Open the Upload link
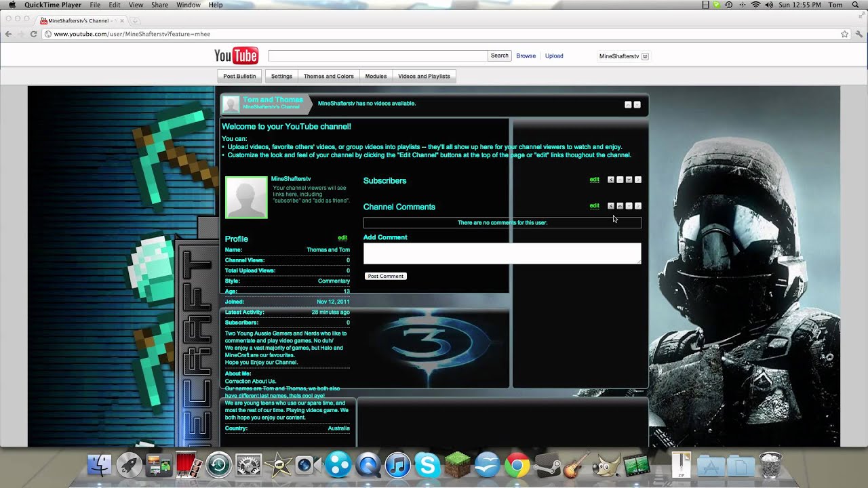Image resolution: width=868 pixels, height=488 pixels. click(554, 56)
